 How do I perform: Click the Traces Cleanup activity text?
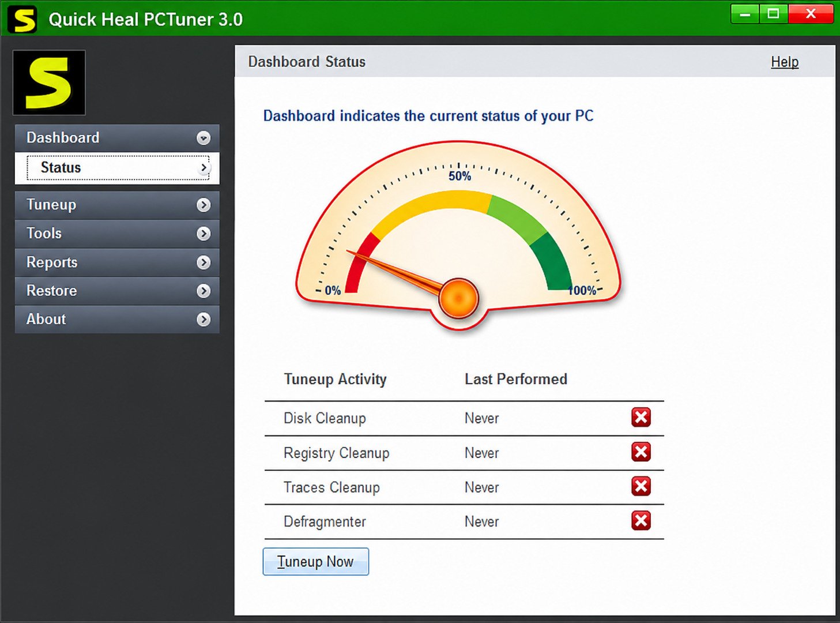pyautogui.click(x=332, y=487)
